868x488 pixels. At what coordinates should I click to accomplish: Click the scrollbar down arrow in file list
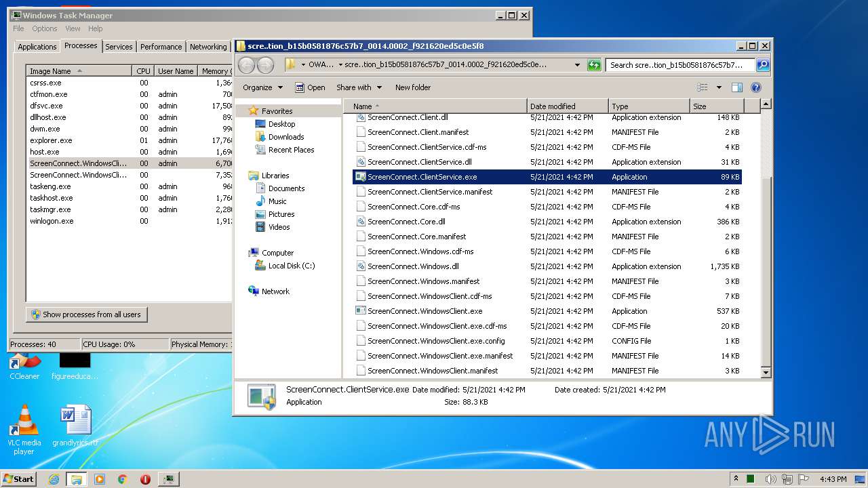pos(766,372)
